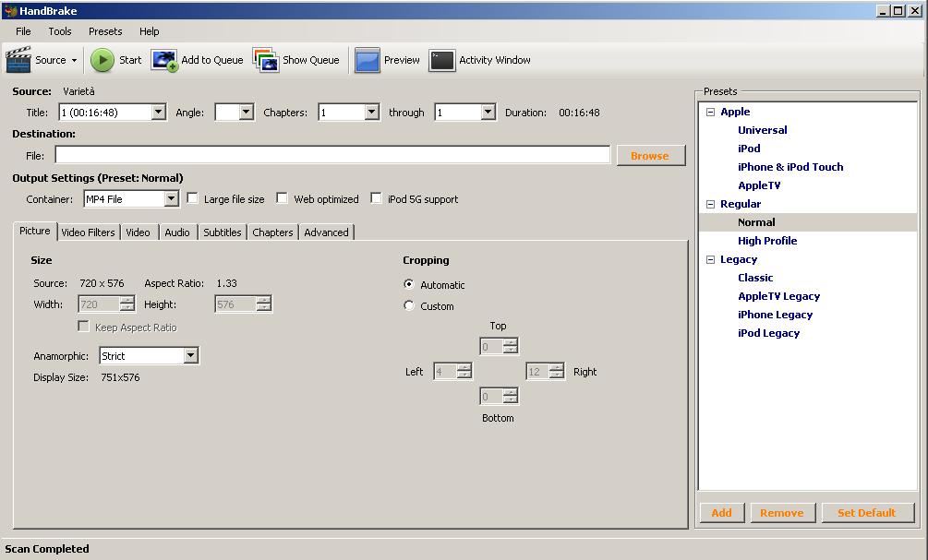Tick the Web optimized checkbox
This screenshot has height=560, width=928.
coord(283,198)
